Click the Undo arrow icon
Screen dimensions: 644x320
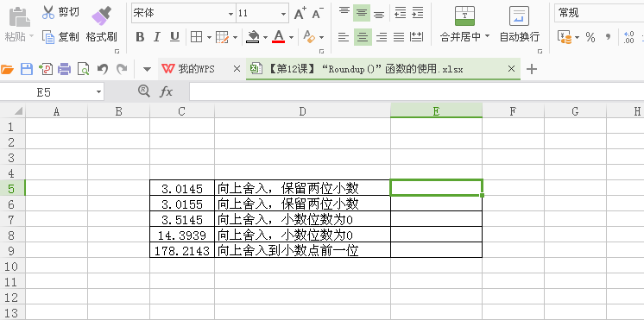pos(103,69)
